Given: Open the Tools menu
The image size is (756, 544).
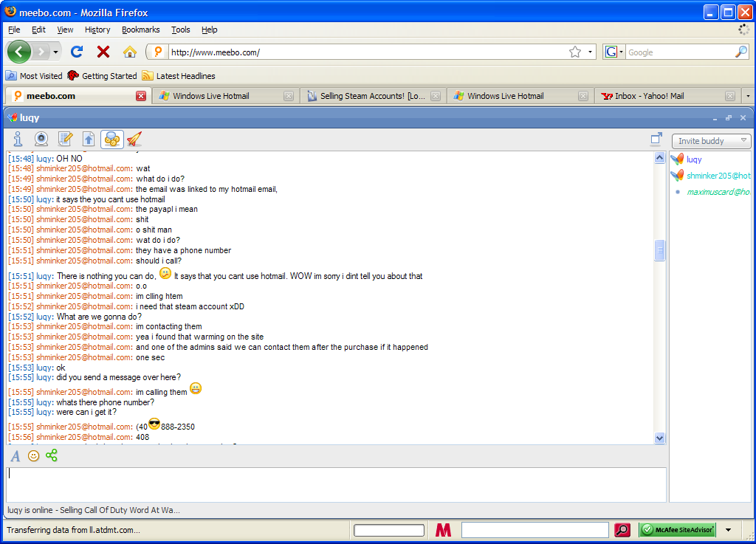Looking at the screenshot, I should (x=180, y=30).
